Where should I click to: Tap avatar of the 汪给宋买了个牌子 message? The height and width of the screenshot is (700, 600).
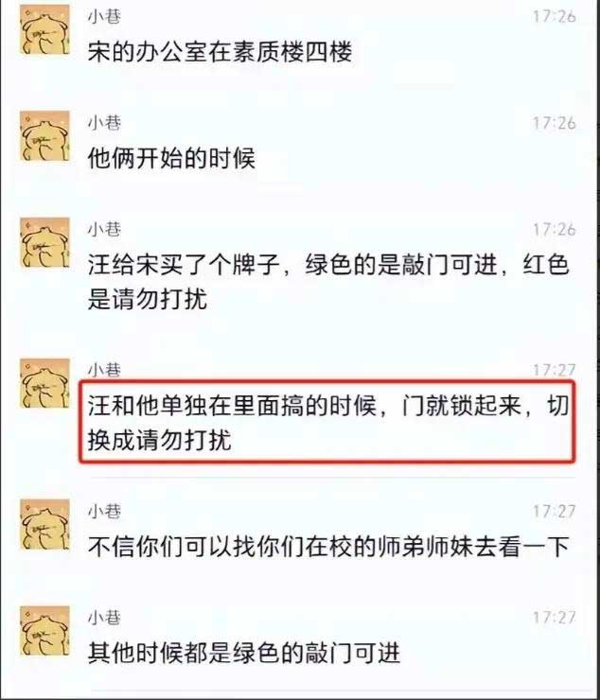tap(44, 242)
